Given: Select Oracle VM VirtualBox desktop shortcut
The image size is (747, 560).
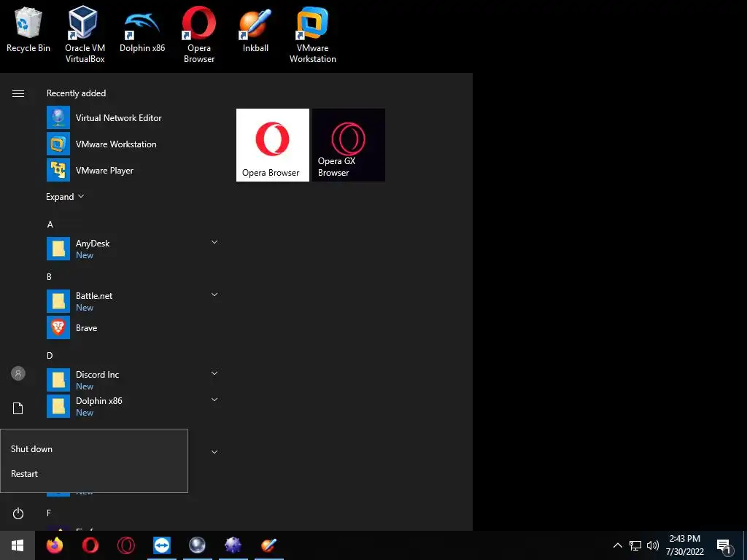Looking at the screenshot, I should tap(85, 35).
